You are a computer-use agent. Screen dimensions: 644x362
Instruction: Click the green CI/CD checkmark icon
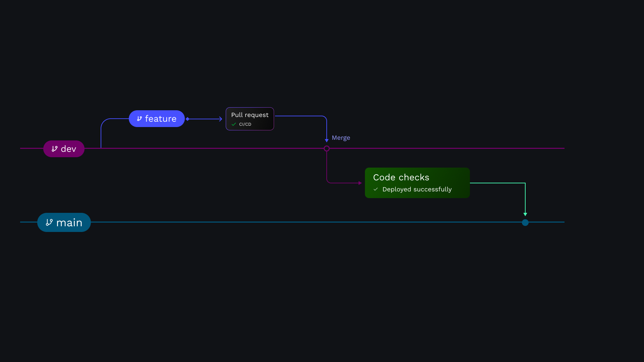tap(234, 124)
